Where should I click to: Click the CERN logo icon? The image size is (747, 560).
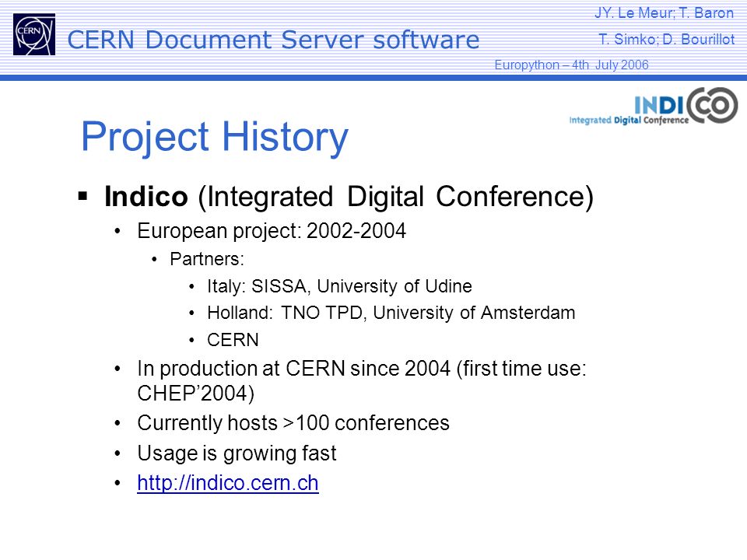pos(34,34)
